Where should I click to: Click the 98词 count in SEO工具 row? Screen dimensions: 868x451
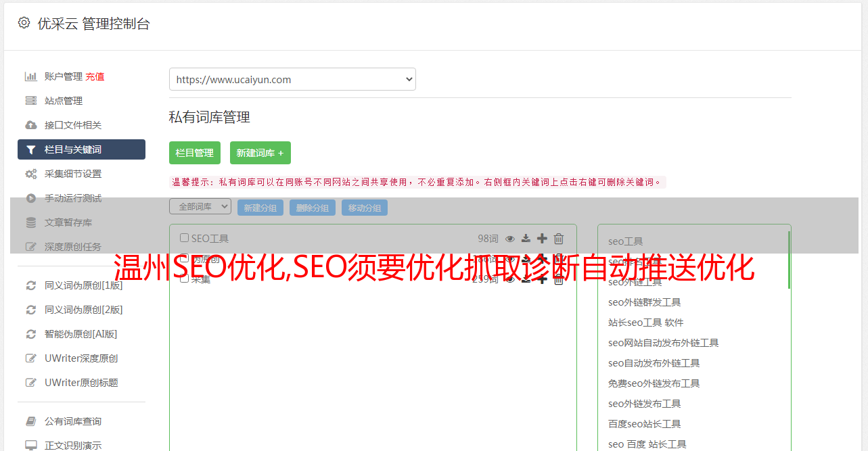[x=488, y=238]
